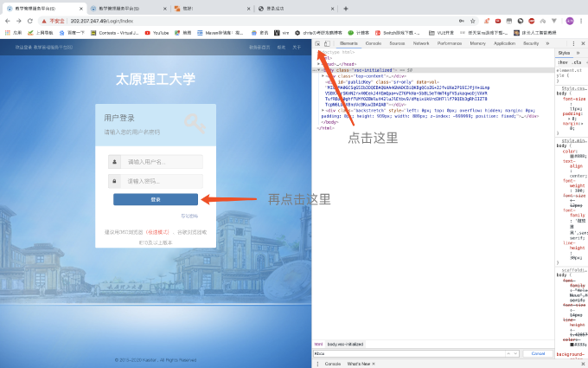Select the Elements tab
Image resolution: width=588 pixels, height=368 pixels.
[348, 43]
